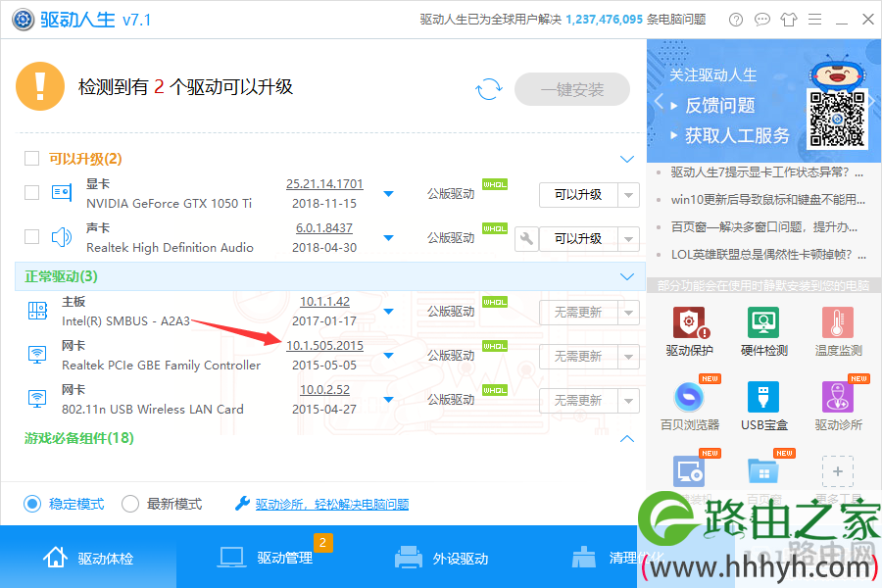Open article win10更新后导致鼠标和键盘不能用
This screenshot has height=588, width=882.
(767, 200)
